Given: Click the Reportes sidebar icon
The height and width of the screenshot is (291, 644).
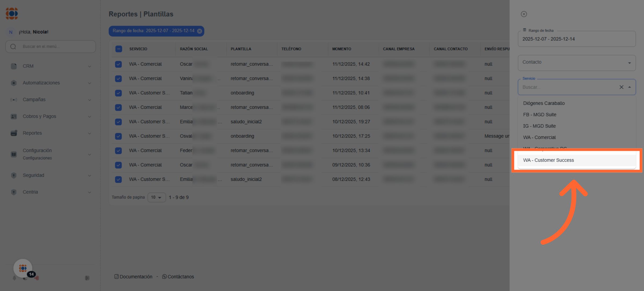Looking at the screenshot, I should 14,133.
